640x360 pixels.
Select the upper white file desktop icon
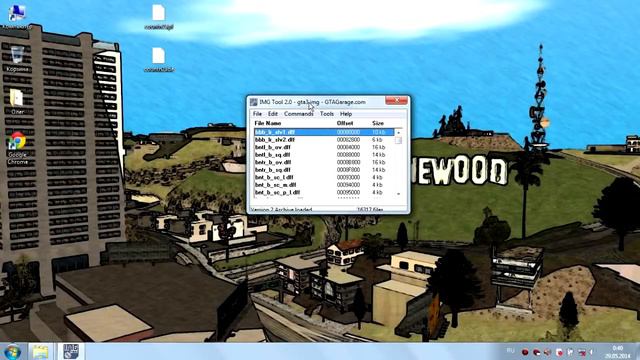(159, 17)
